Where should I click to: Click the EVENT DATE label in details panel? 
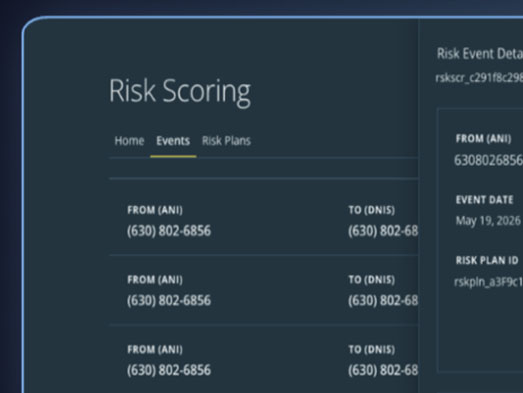484,200
